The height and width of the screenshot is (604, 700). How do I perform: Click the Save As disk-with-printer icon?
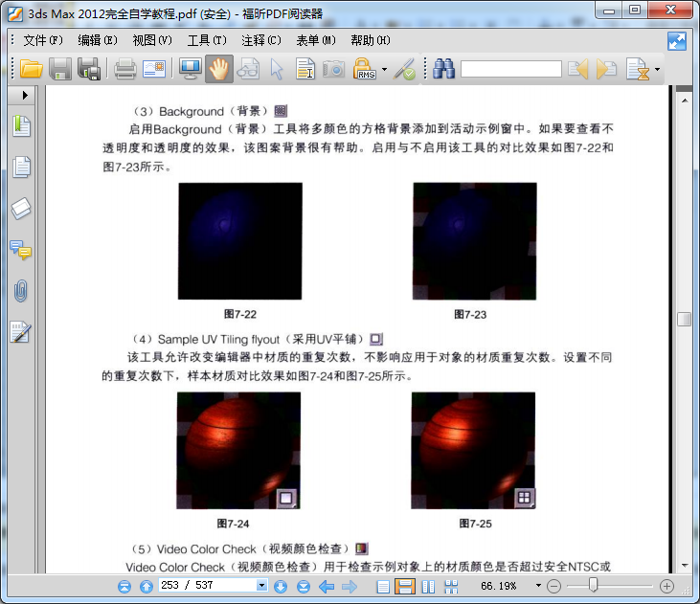click(x=89, y=69)
